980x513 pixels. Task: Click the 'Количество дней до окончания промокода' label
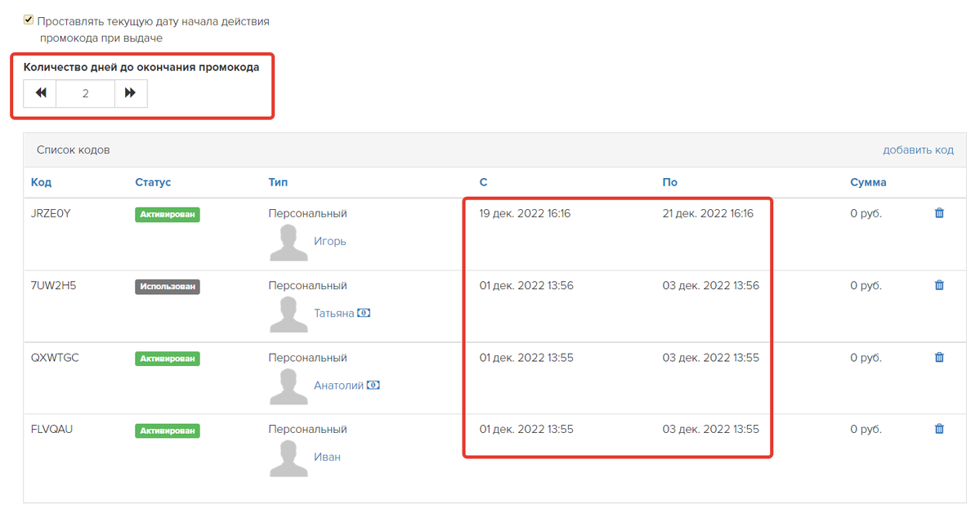tap(141, 68)
